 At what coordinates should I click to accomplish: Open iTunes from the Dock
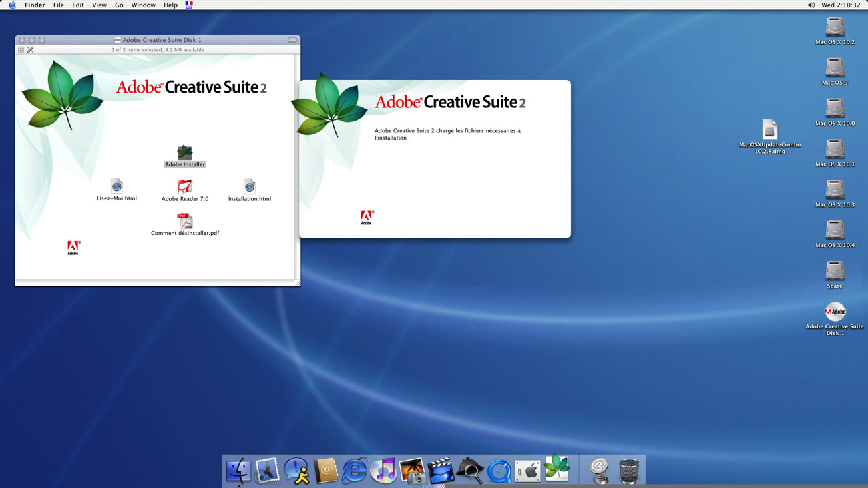(x=383, y=471)
